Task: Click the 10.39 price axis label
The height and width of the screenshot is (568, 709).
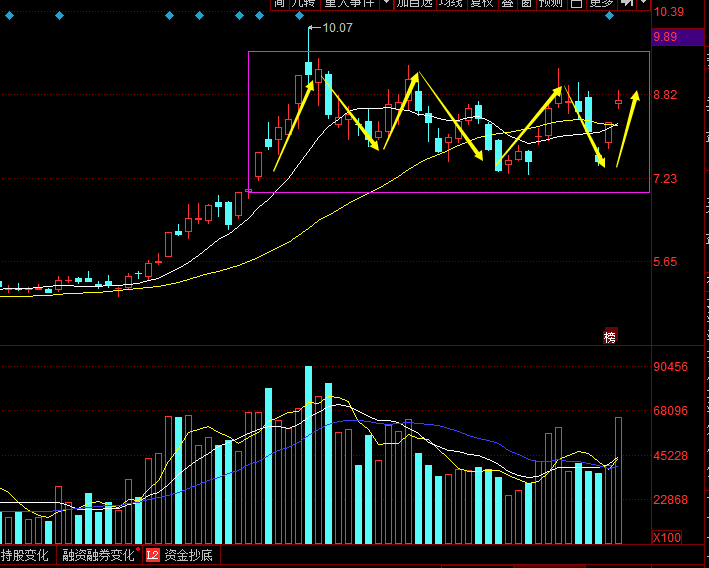Action: click(669, 12)
